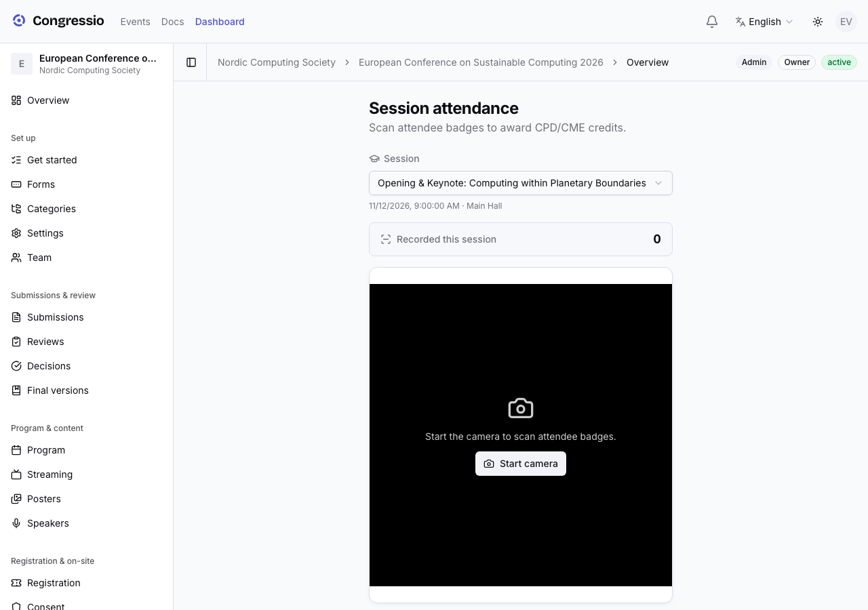Open the English language dropdown

(764, 22)
